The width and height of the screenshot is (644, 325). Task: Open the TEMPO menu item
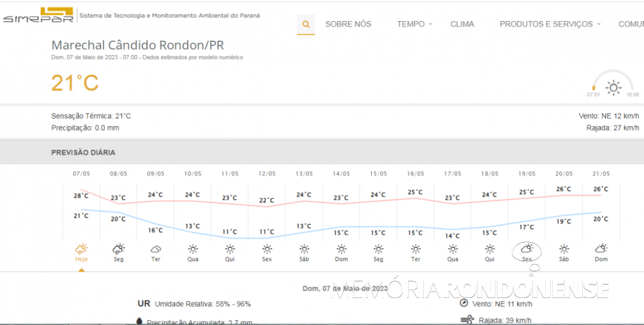[411, 24]
